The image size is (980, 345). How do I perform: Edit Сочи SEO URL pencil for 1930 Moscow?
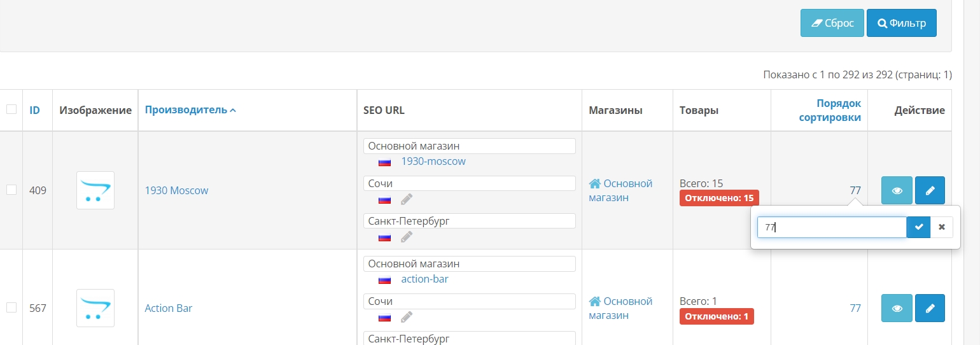click(x=407, y=199)
